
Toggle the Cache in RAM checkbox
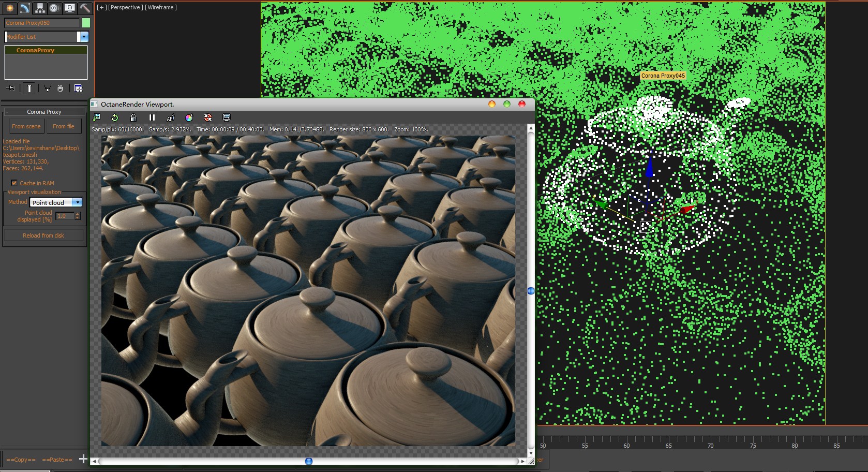click(x=14, y=183)
